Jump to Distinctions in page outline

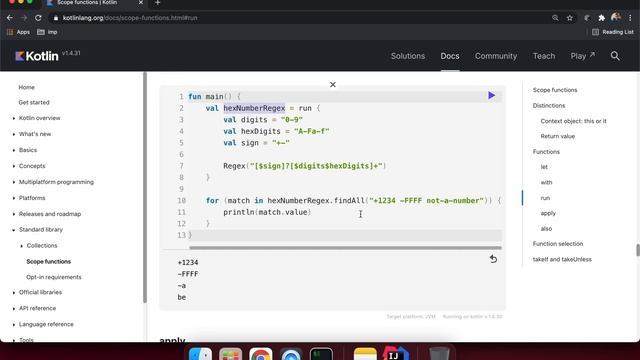point(549,105)
